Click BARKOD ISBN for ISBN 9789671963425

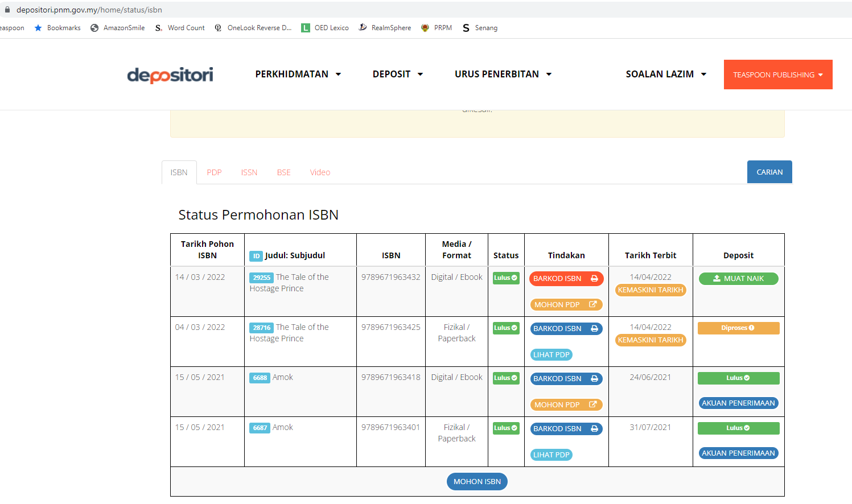pyautogui.click(x=566, y=329)
